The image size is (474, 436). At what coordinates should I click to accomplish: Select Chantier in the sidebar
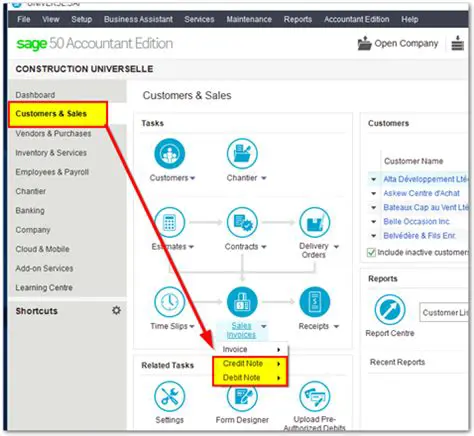click(31, 191)
